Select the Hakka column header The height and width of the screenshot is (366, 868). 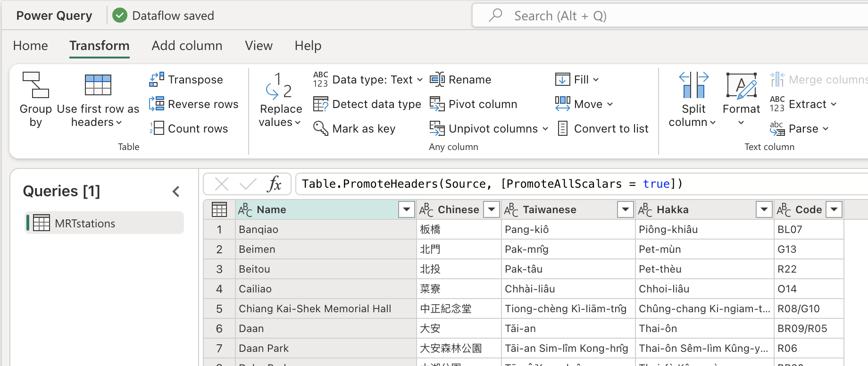703,209
